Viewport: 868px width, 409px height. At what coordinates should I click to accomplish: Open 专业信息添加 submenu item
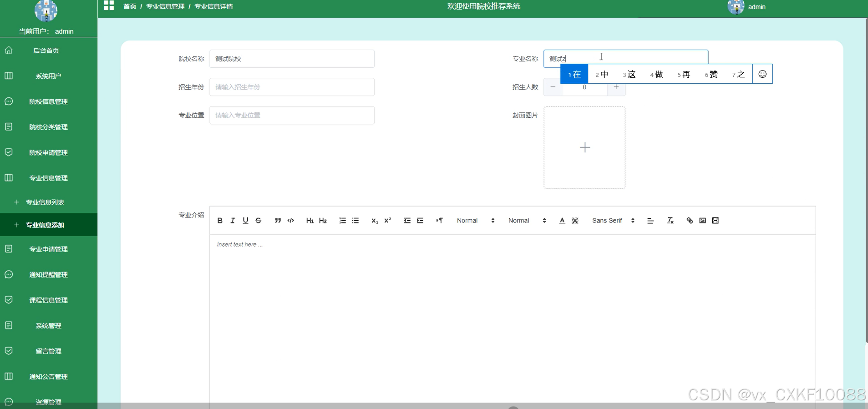point(49,225)
